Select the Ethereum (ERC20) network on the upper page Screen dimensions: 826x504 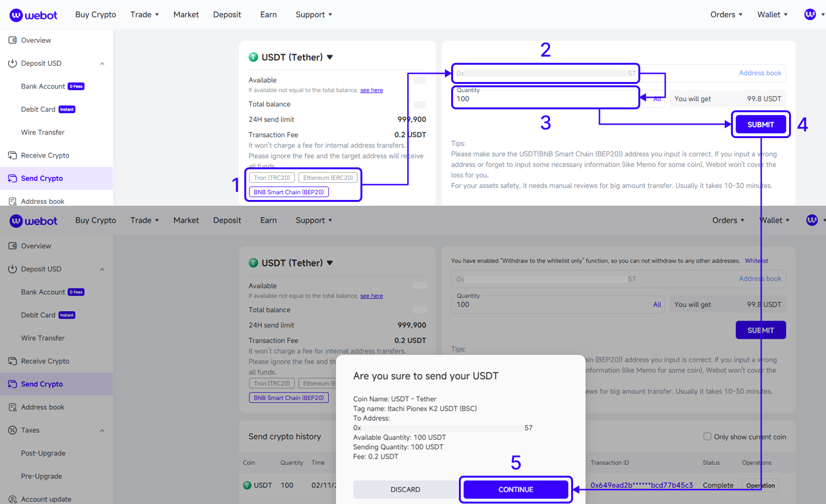coord(328,177)
